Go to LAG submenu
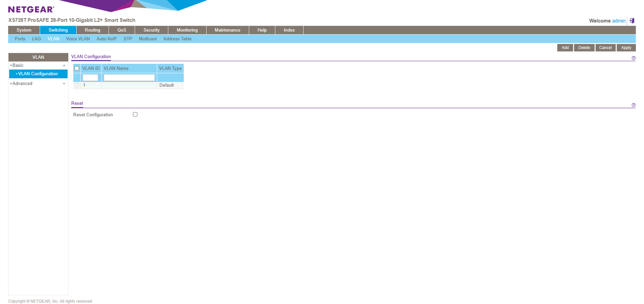The width and height of the screenshot is (644, 304). point(36,39)
